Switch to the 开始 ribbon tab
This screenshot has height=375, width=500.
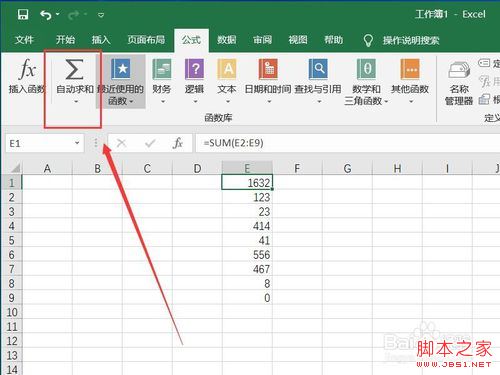[65, 40]
